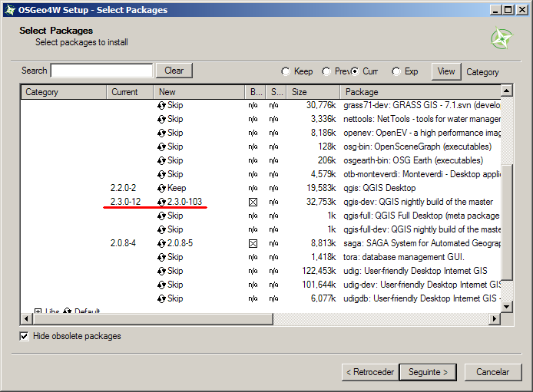
Task: Cycle the Skip icon for openev
Action: pos(161,133)
